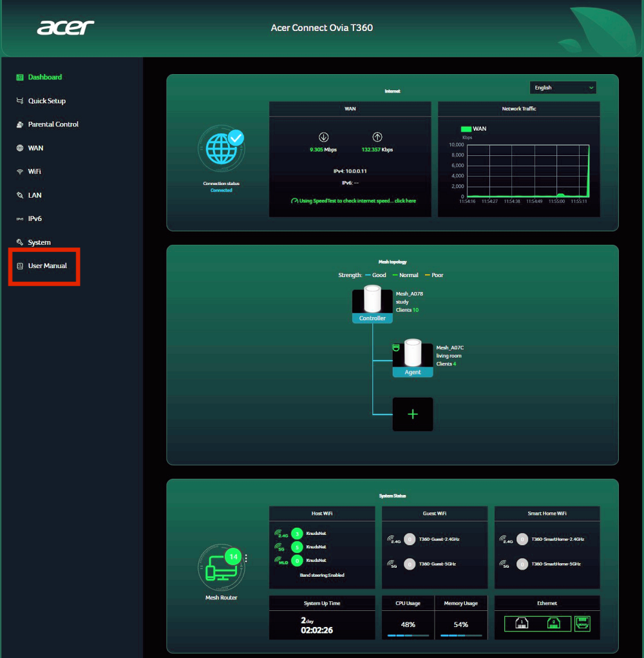Click the Acer logo in the header
Screen dimensions: 644x658
(66, 28)
